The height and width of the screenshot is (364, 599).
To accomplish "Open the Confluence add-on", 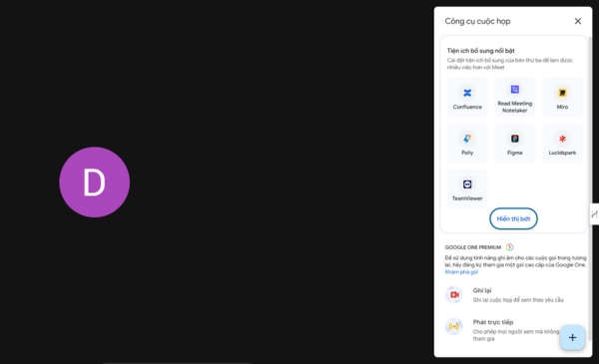I will coord(467,98).
